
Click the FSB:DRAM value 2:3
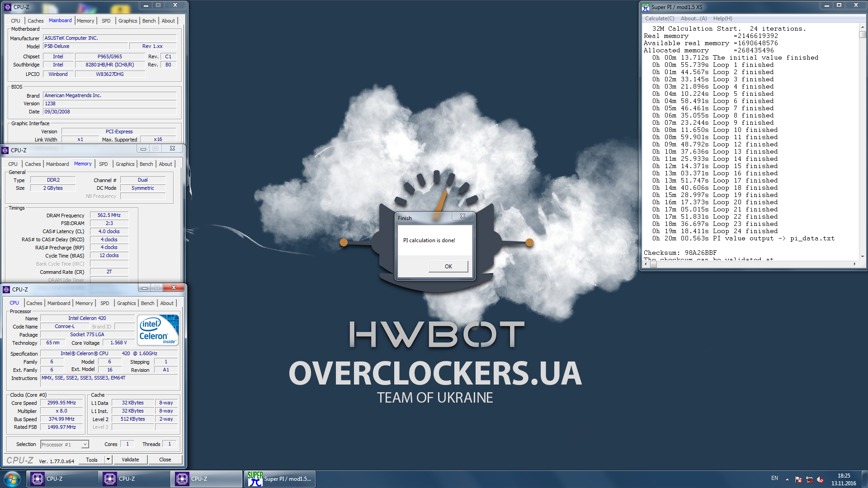pyautogui.click(x=109, y=223)
